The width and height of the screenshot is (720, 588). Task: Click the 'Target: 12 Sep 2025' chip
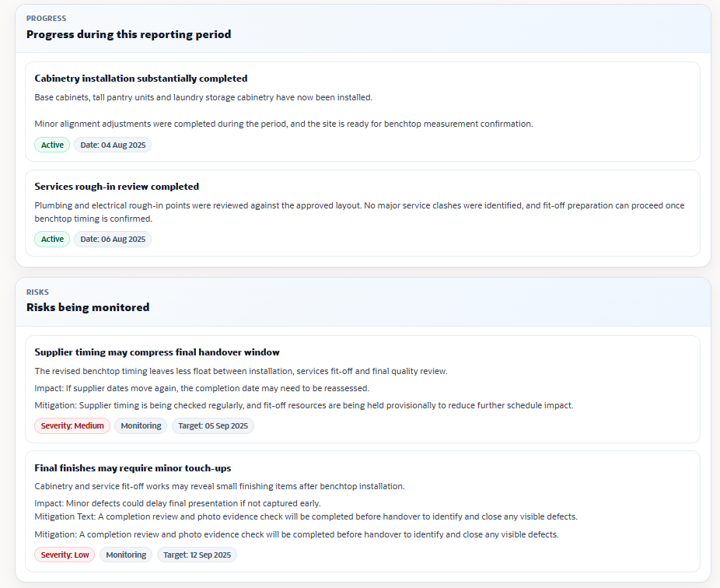point(197,555)
